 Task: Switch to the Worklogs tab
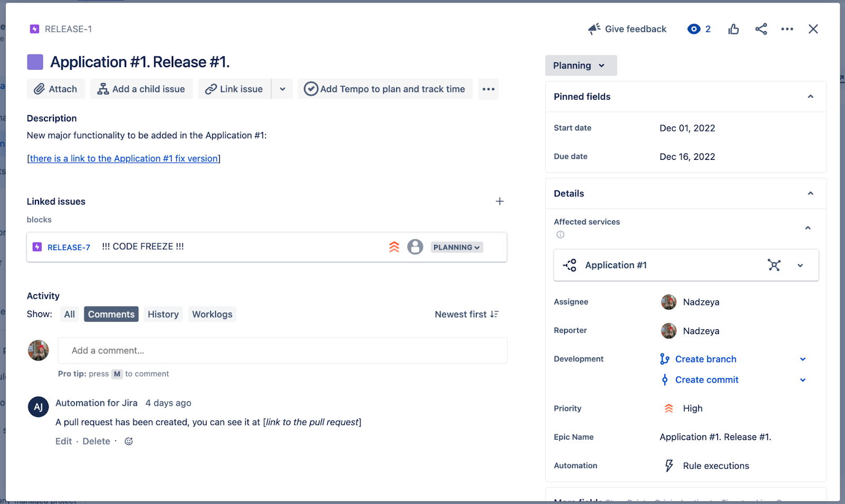click(x=212, y=314)
